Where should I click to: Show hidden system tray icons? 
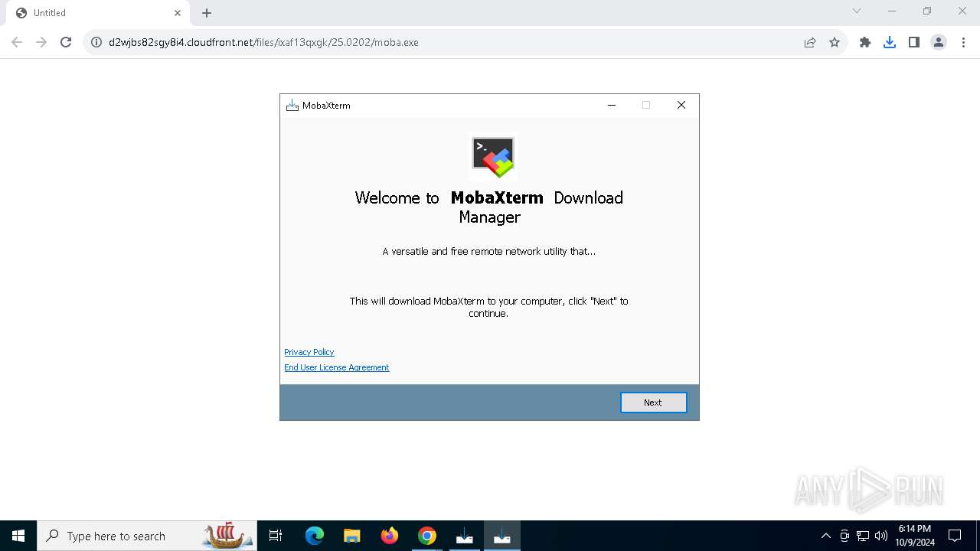825,536
